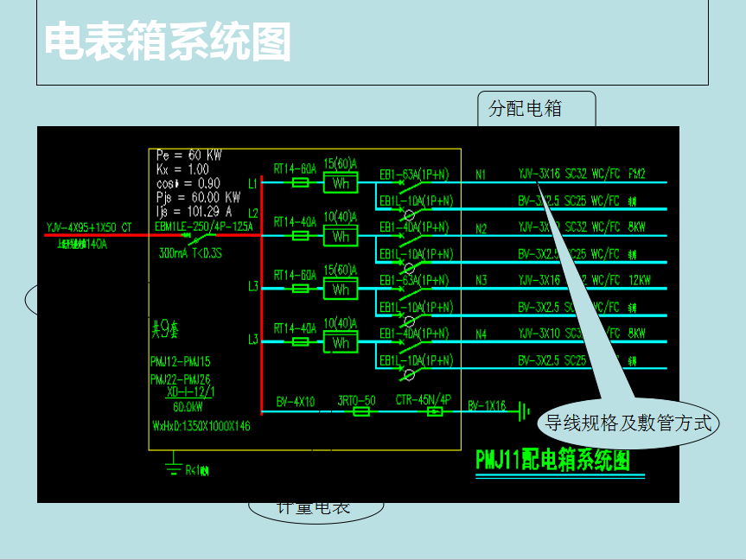Click the text 300mA T<0.3S
746x560 pixels.
(190, 253)
